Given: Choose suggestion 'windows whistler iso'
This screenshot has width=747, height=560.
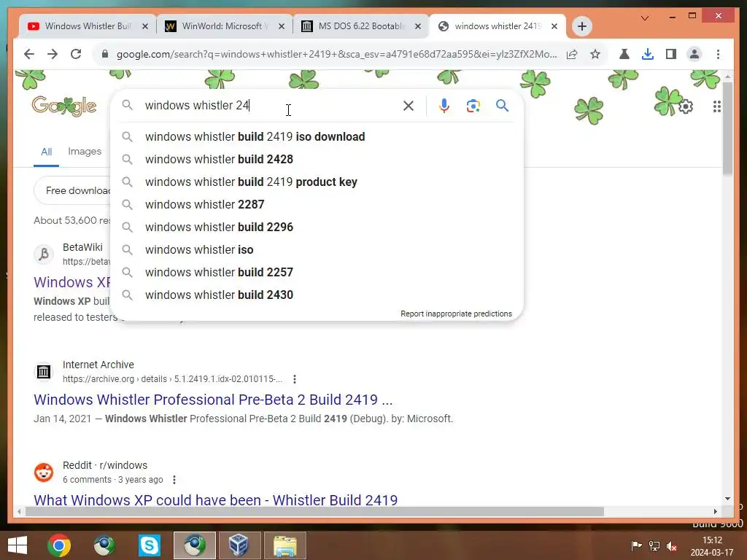Looking at the screenshot, I should tap(317, 249).
